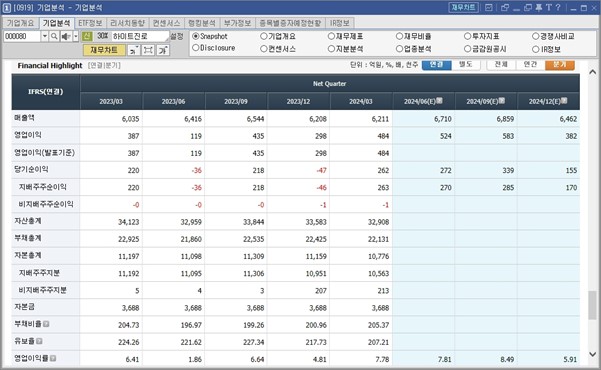Open the stock code dropdown arrow
Screen dimensions: 601x370
[45, 36]
